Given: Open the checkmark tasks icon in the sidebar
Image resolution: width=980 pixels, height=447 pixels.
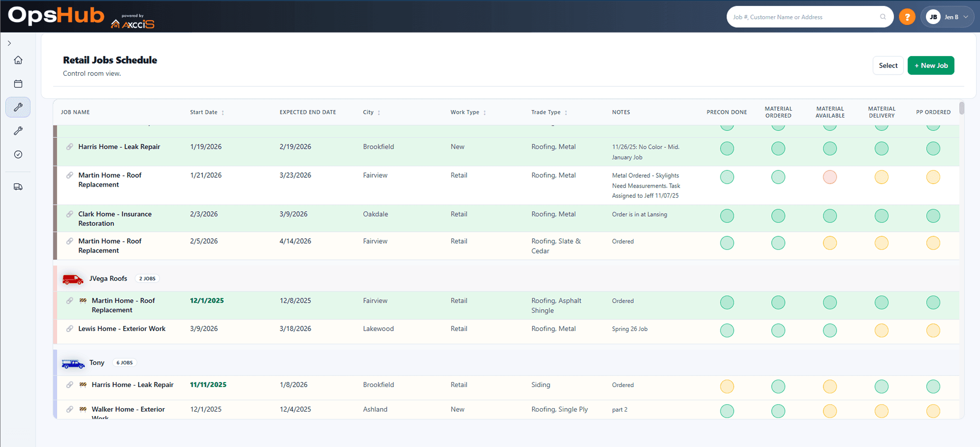Looking at the screenshot, I should click(x=18, y=154).
